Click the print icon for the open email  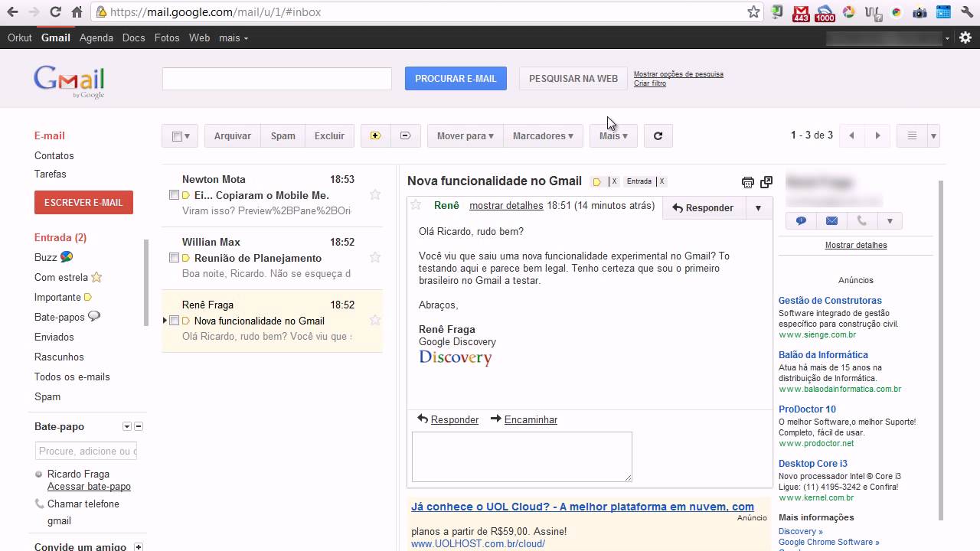tap(747, 182)
